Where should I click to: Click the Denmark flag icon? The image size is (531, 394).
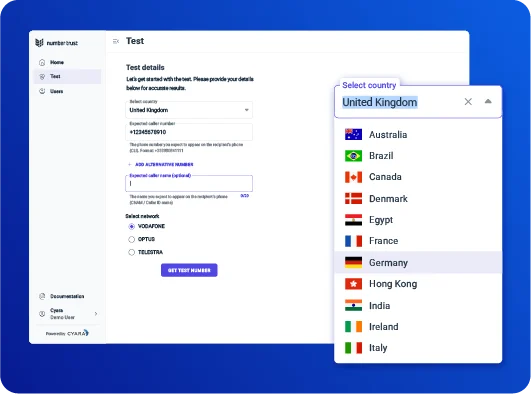point(353,199)
